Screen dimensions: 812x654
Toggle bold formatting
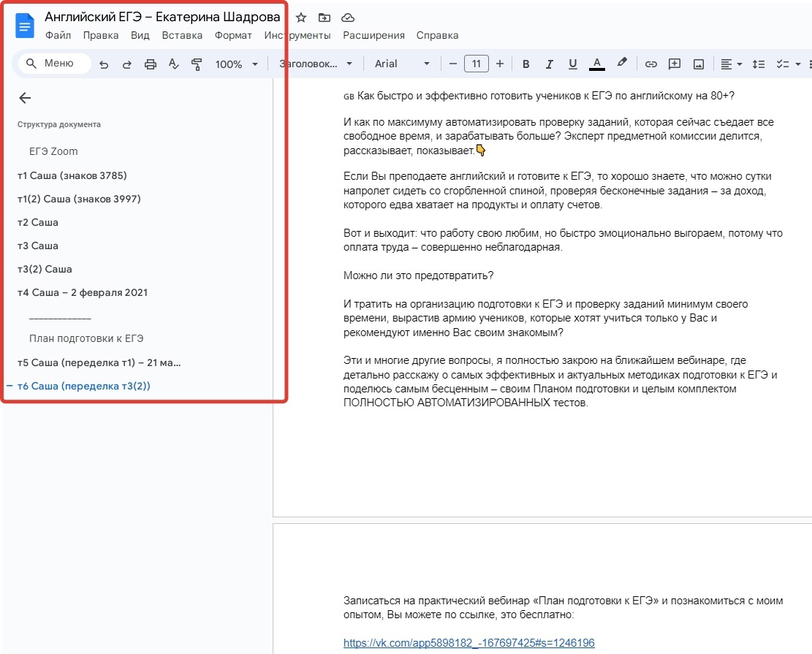(525, 64)
